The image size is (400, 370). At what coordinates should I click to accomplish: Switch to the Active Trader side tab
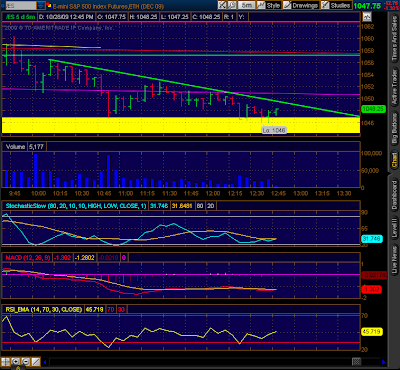[394, 87]
